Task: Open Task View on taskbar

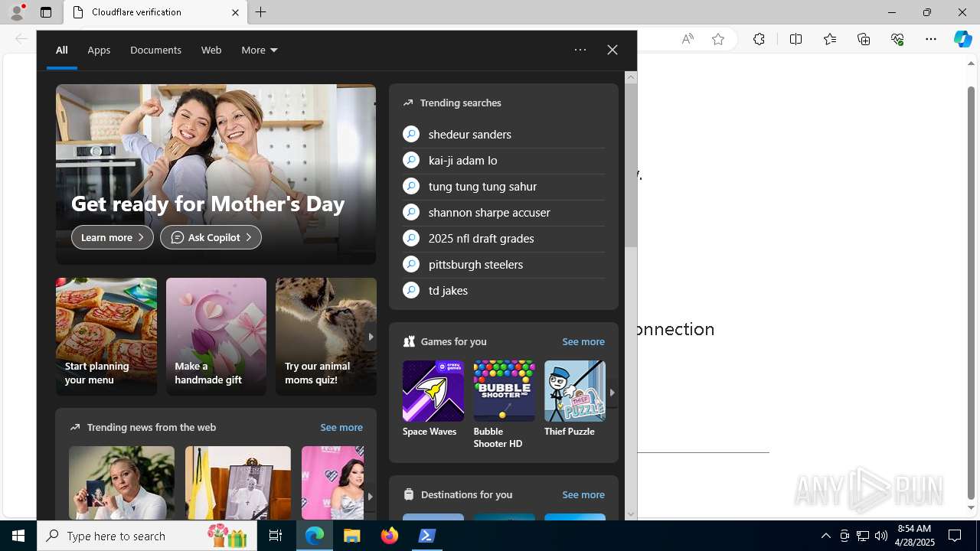Action: tap(277, 536)
